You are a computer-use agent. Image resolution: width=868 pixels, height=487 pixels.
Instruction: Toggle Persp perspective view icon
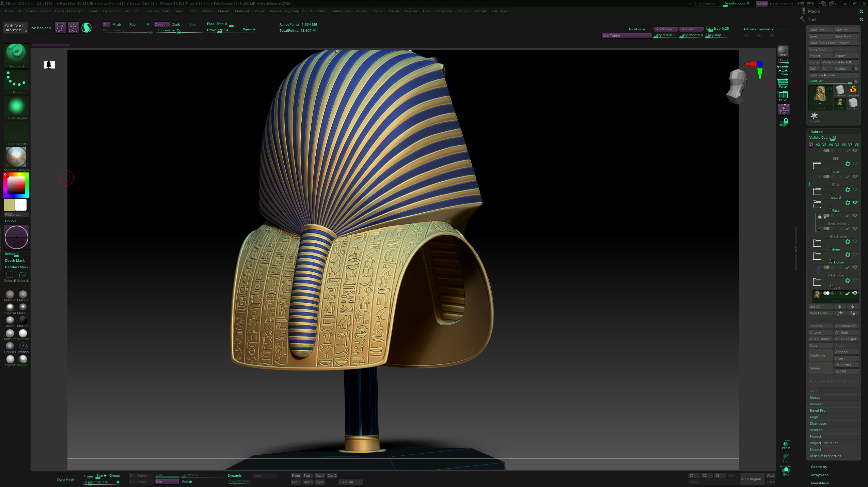tap(783, 84)
